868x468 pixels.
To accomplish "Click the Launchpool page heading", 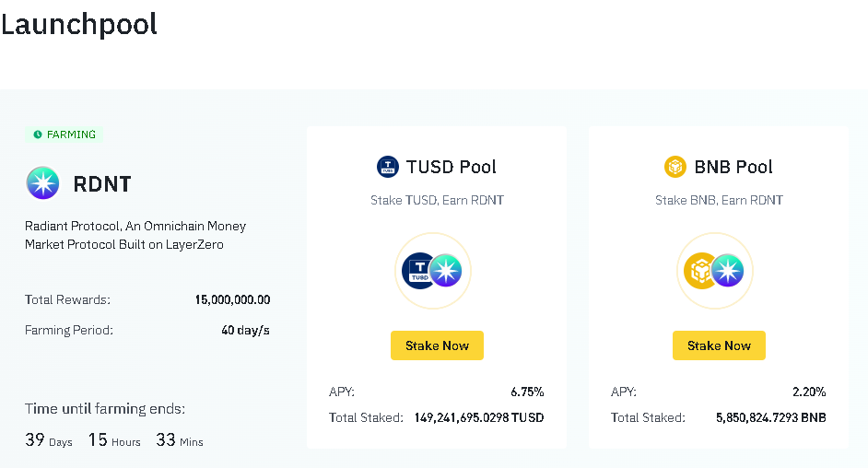I will [x=79, y=24].
